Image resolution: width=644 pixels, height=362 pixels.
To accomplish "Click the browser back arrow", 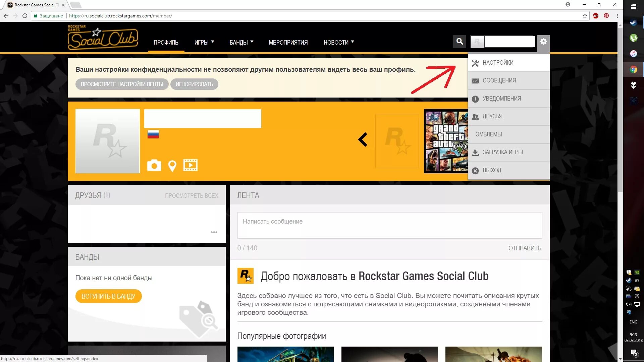I will tap(6, 16).
